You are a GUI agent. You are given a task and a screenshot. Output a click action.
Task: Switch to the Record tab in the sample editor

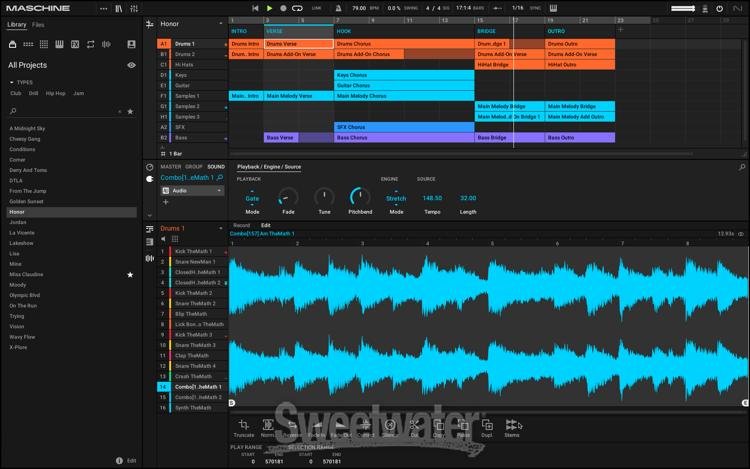click(242, 225)
